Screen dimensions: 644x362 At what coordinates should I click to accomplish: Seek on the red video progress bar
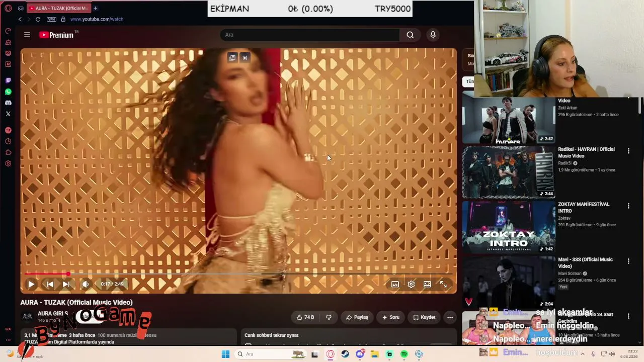click(x=238, y=274)
